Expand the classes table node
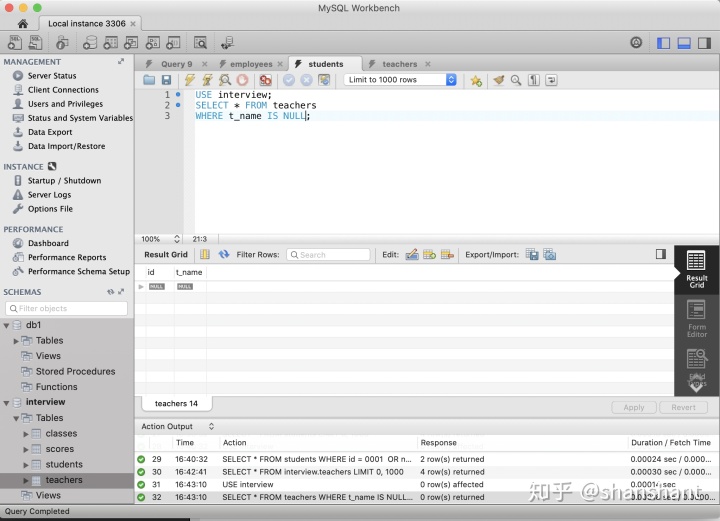This screenshot has height=521, width=720. pyautogui.click(x=26, y=434)
